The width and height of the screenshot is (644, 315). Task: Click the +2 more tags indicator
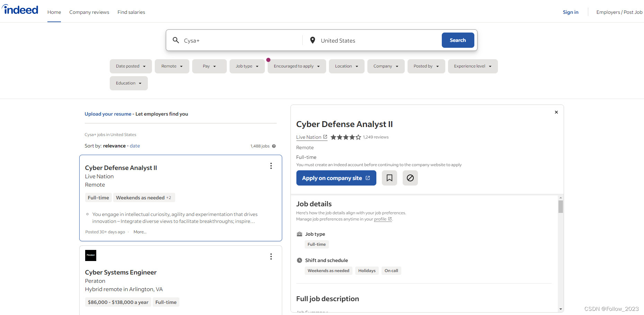coord(169,198)
